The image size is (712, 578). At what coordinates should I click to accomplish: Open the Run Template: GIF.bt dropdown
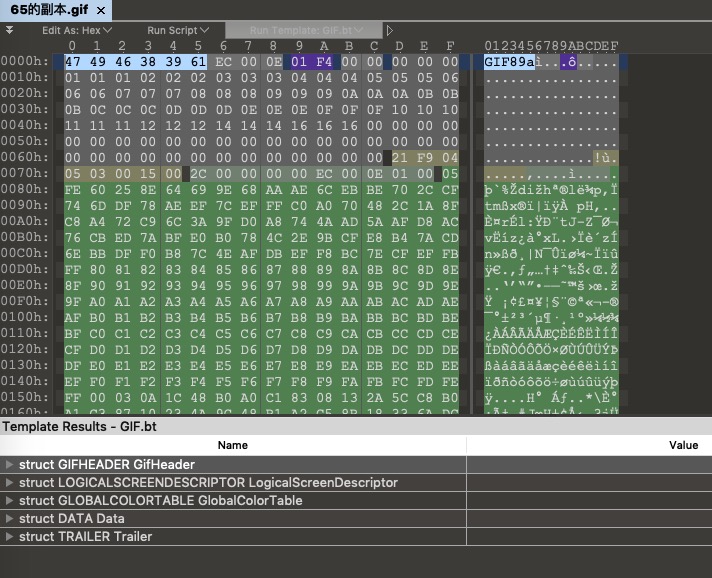304,30
